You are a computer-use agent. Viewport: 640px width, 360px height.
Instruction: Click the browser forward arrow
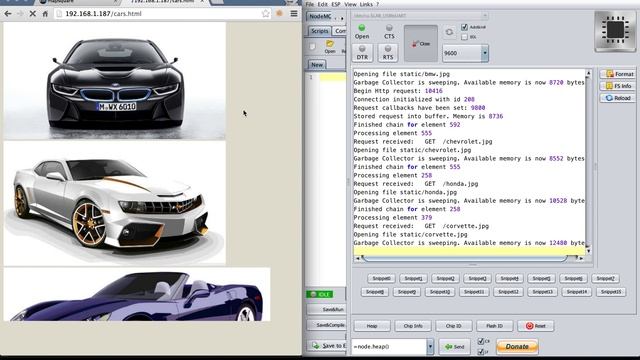[20, 13]
